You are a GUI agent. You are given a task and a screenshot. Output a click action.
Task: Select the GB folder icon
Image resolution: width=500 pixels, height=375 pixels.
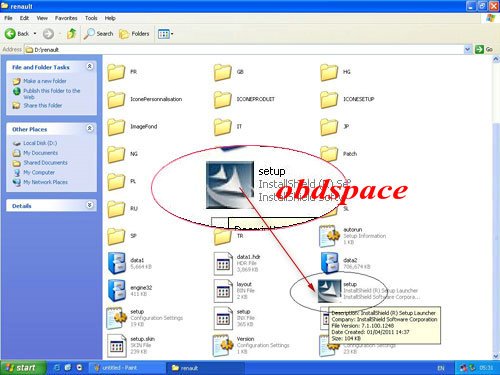pos(222,72)
